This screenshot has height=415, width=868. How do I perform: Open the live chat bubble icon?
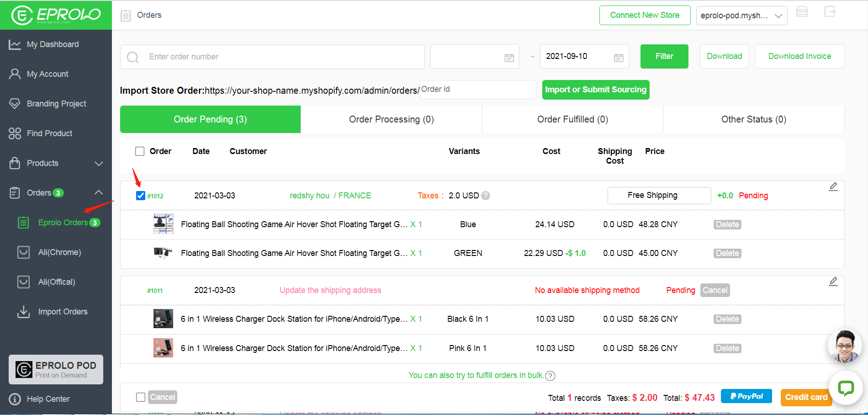846,388
